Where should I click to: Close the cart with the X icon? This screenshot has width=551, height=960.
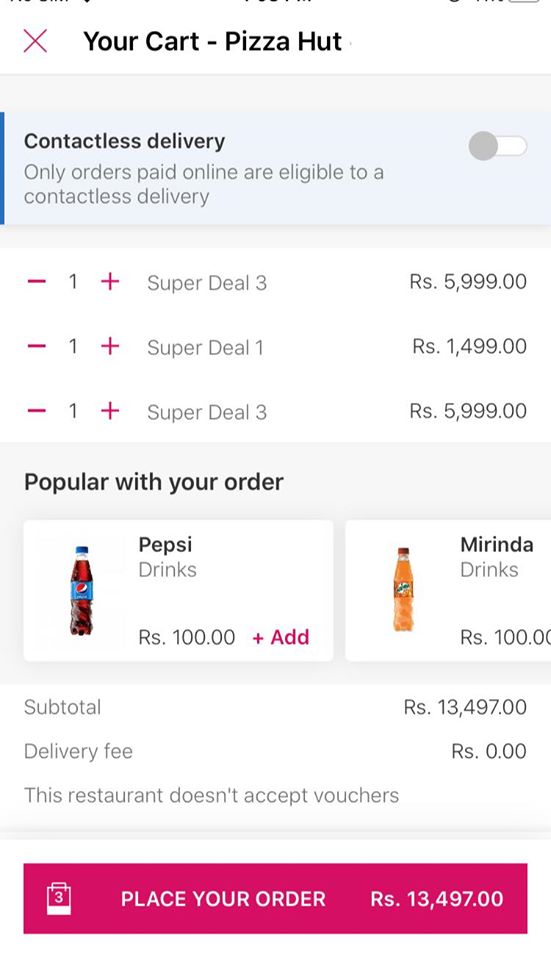[36, 42]
